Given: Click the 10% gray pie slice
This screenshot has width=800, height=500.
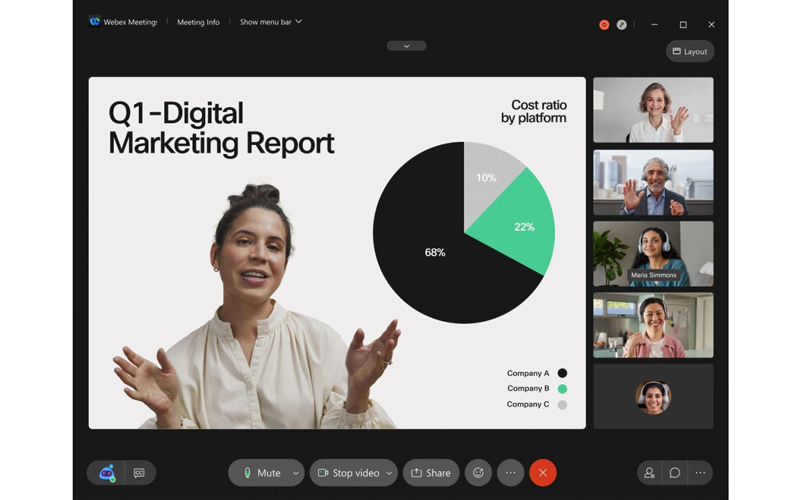Looking at the screenshot, I should pyautogui.click(x=486, y=178).
